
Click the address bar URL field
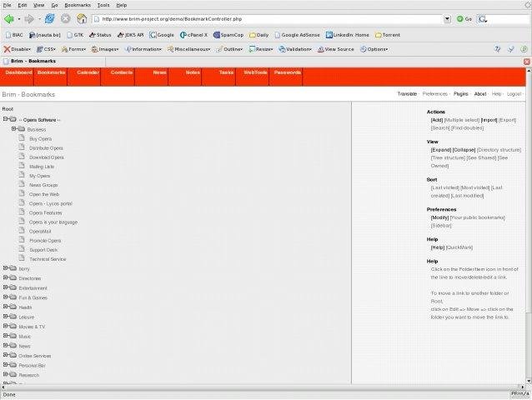pos(267,18)
